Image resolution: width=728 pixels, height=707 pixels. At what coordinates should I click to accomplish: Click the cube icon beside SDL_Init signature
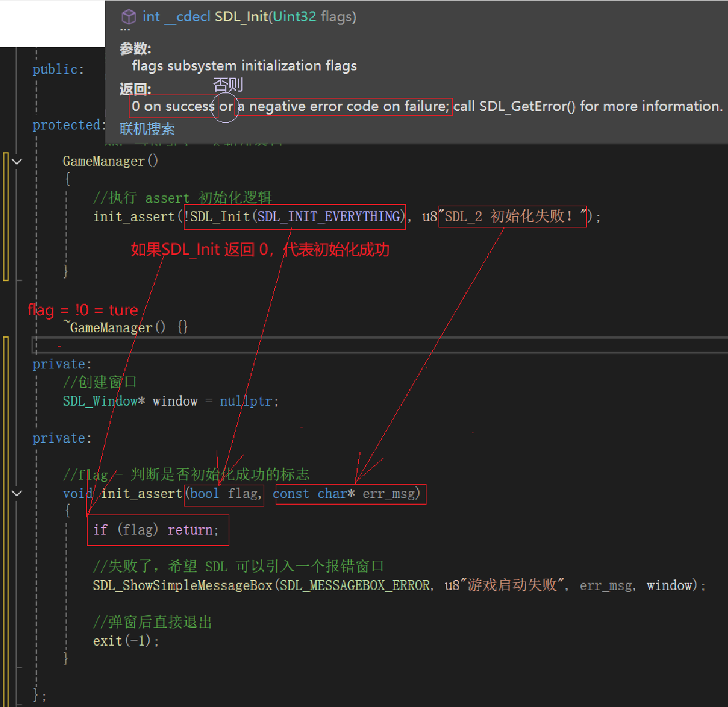coord(129,17)
